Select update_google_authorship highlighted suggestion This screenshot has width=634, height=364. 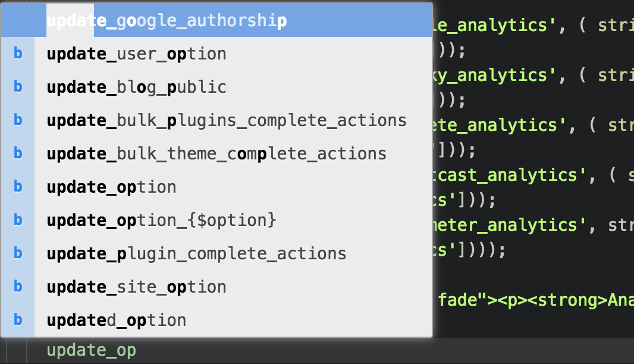(216, 20)
